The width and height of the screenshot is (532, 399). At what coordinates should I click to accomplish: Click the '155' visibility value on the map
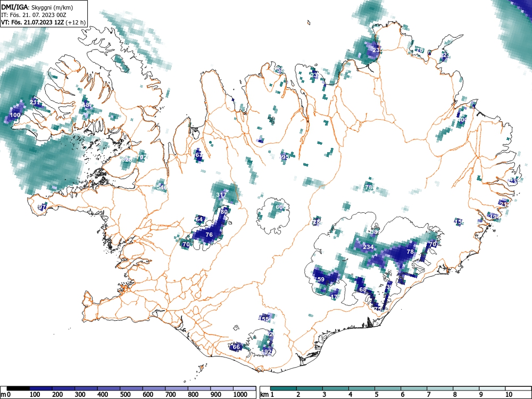(x=264, y=319)
